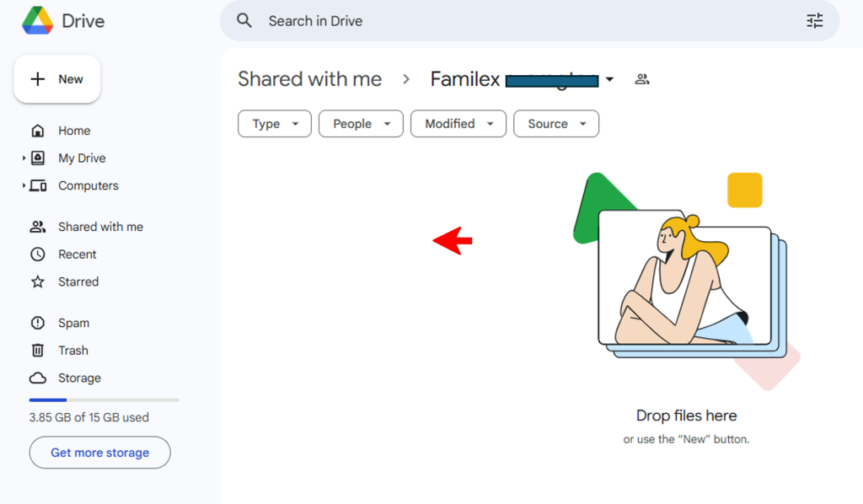Click the shared folder people icon
The image size is (863, 504).
[x=642, y=79]
